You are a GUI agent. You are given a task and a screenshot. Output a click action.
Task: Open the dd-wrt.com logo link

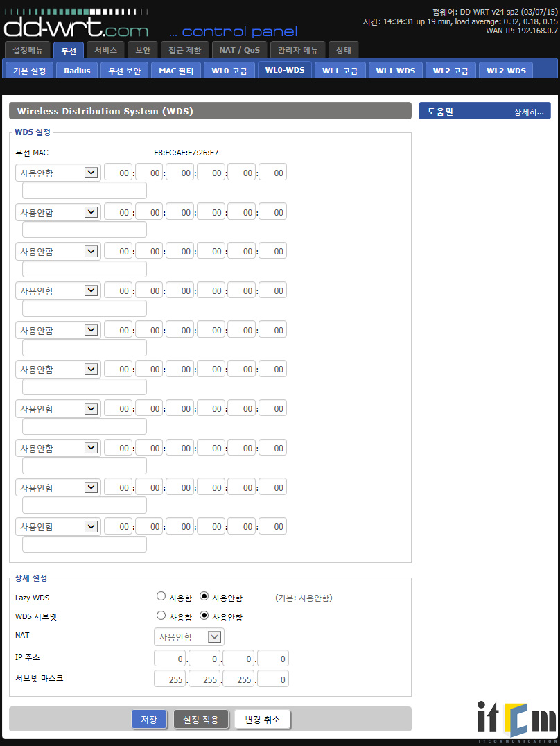pos(76,24)
